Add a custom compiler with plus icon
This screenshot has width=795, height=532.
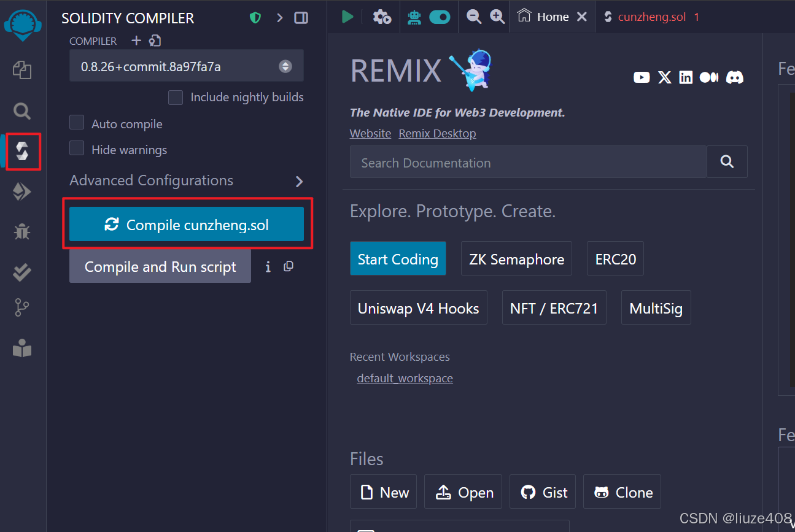pyautogui.click(x=136, y=41)
